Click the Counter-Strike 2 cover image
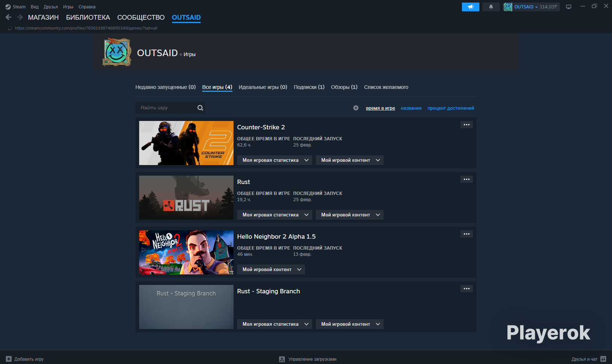The width and height of the screenshot is (612, 364). click(186, 143)
